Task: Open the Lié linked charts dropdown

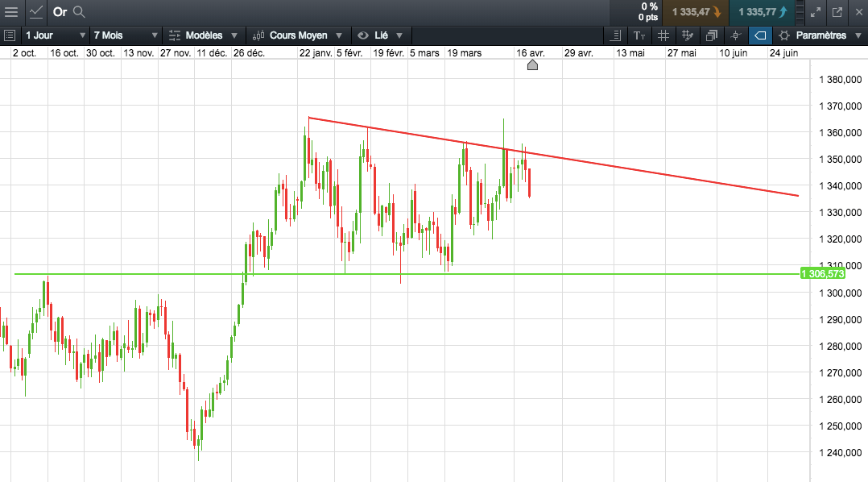Action: tap(381, 35)
